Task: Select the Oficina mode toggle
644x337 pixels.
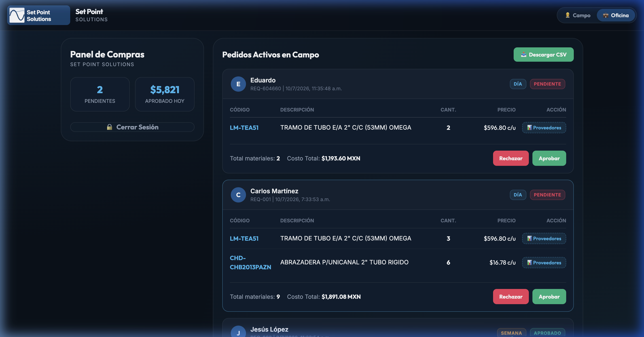Action: pyautogui.click(x=616, y=15)
